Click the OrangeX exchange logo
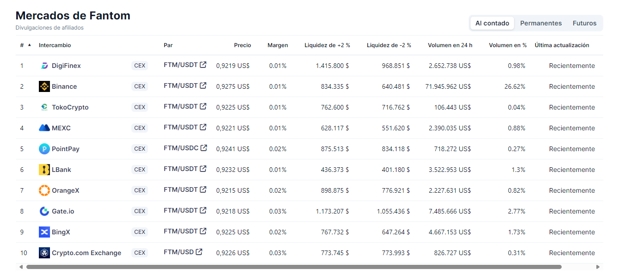This screenshot has width=644, height=275. (x=44, y=190)
